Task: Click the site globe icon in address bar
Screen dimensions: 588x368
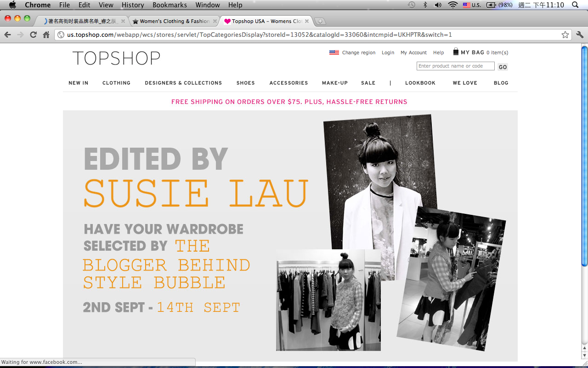Action: (x=61, y=34)
